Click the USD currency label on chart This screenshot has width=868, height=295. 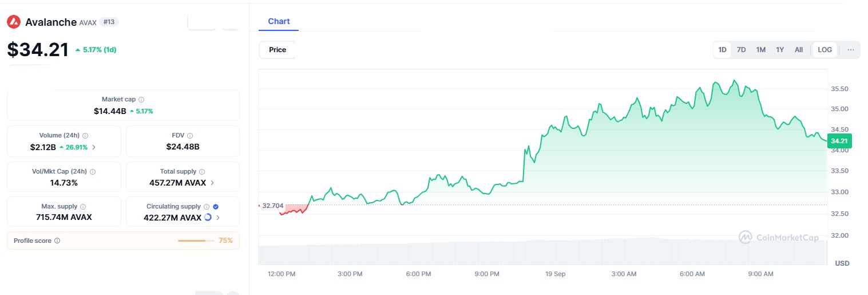[842, 263]
